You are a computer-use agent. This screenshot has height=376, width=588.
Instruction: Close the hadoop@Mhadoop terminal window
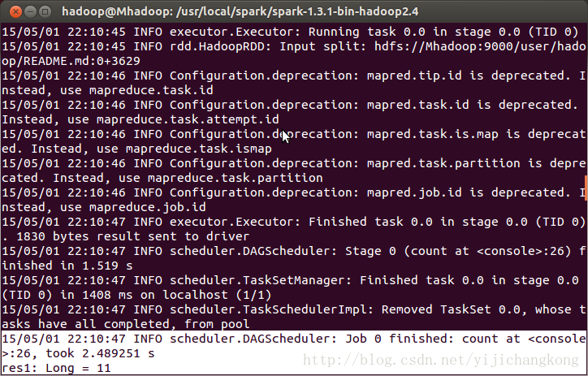[x=15, y=12]
